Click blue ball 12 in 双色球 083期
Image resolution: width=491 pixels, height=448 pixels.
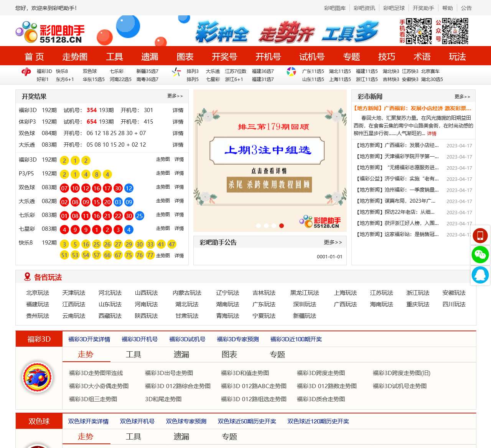coord(129,188)
